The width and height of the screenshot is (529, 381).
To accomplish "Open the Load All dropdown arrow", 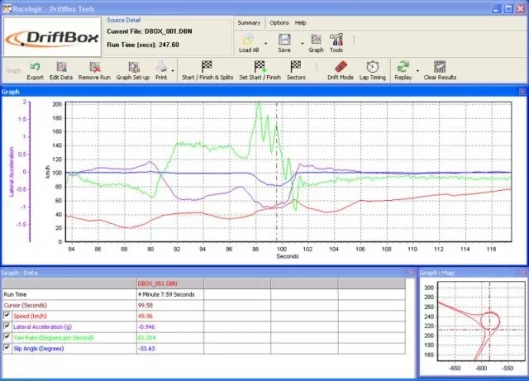I will (x=266, y=43).
